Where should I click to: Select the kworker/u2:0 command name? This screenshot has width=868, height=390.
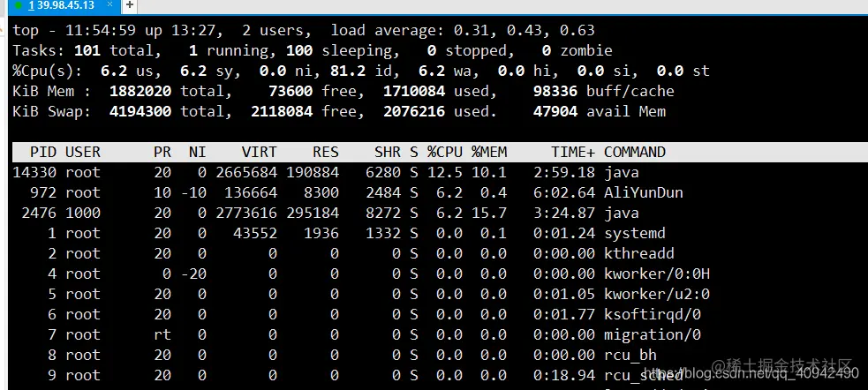click(657, 295)
